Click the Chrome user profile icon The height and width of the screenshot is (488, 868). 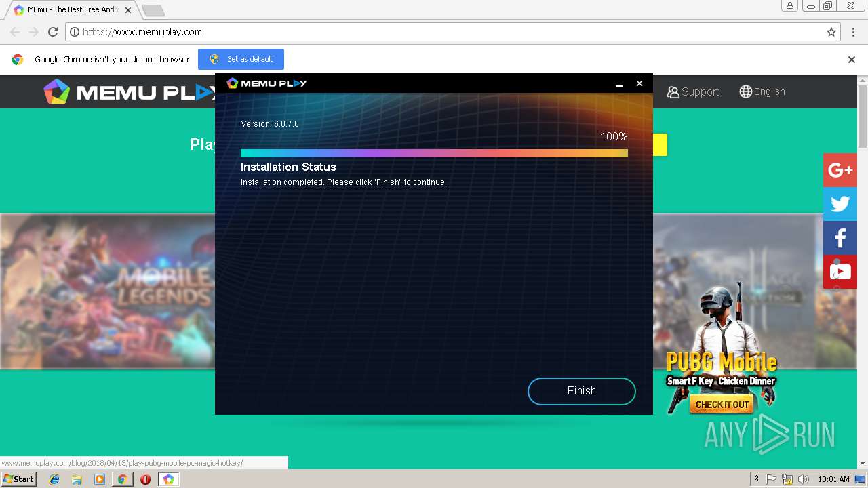click(x=789, y=6)
